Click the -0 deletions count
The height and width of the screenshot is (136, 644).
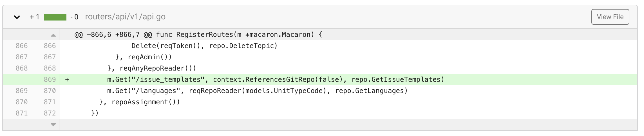tap(74, 17)
